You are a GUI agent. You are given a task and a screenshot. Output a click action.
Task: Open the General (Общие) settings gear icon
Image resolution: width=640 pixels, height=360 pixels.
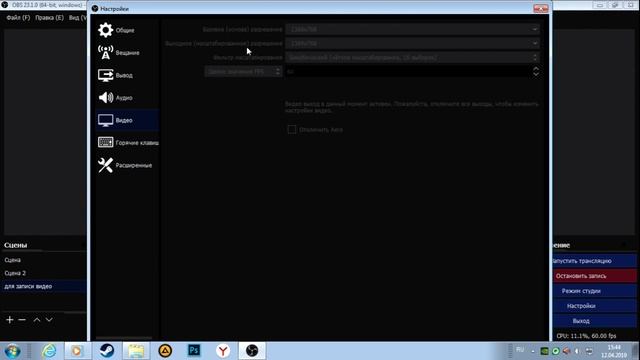point(105,30)
